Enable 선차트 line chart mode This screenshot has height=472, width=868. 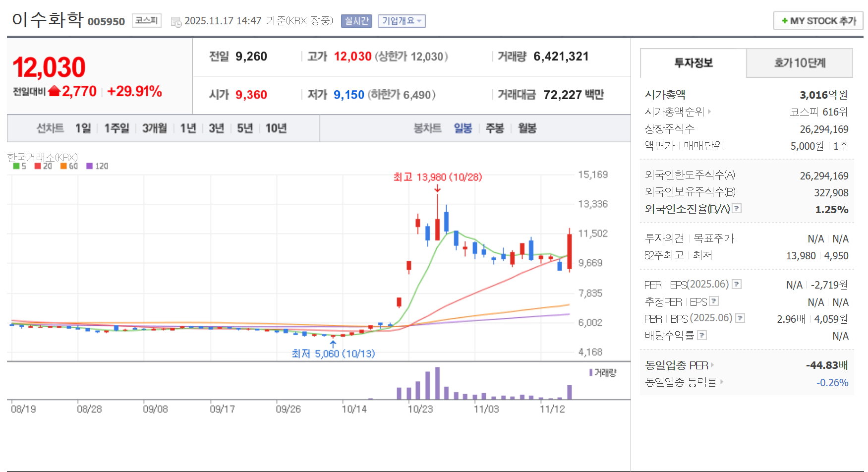click(51, 128)
